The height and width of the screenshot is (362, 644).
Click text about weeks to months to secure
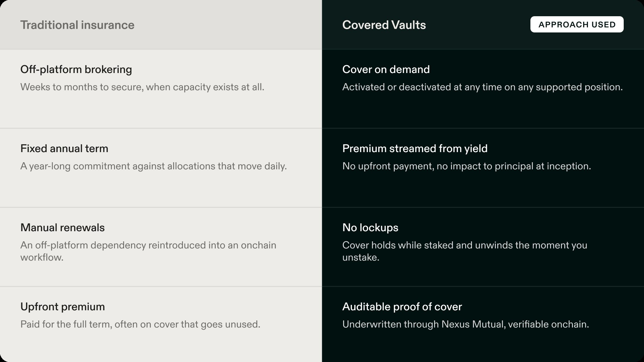pyautogui.click(x=142, y=87)
